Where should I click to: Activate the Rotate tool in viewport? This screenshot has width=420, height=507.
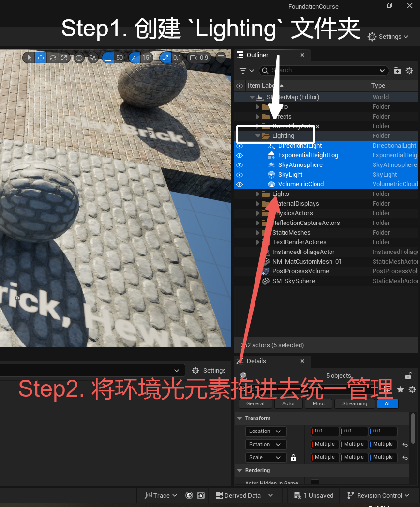(x=53, y=58)
